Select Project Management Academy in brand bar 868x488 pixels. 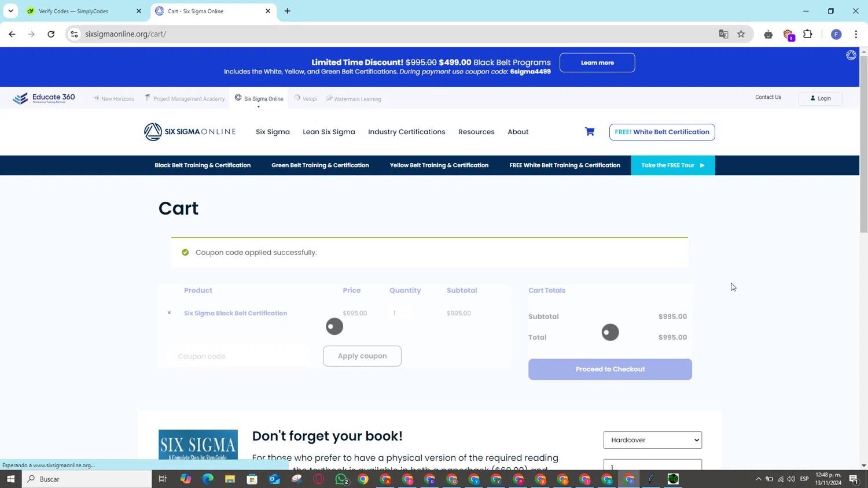click(x=185, y=99)
